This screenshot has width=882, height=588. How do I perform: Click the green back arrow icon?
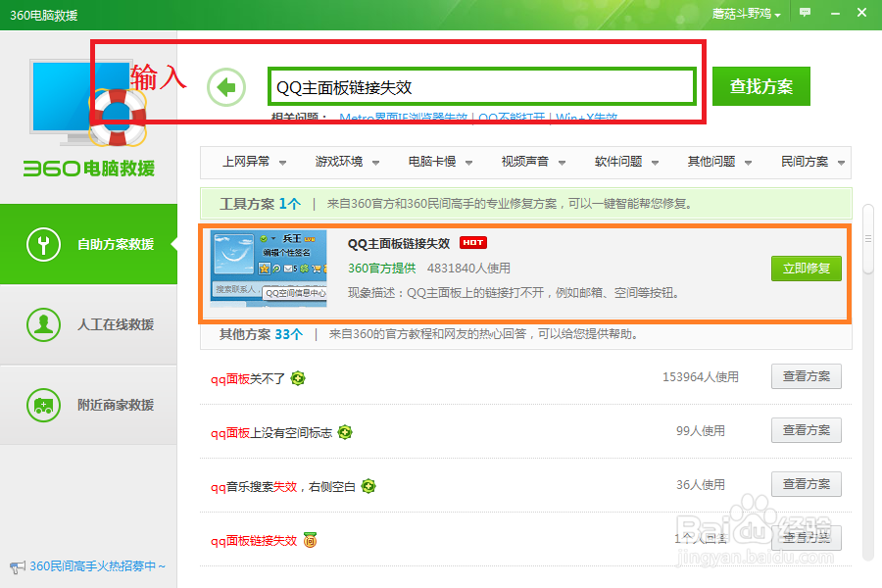[226, 87]
